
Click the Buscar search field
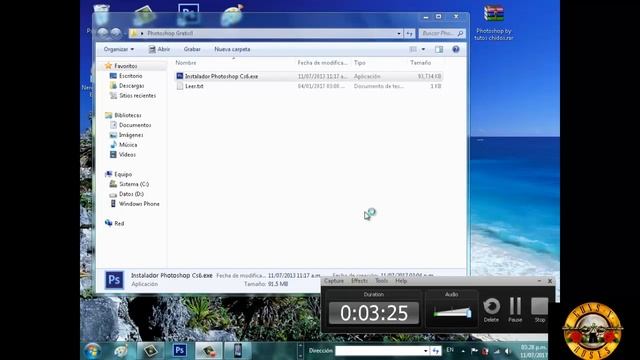(442, 33)
